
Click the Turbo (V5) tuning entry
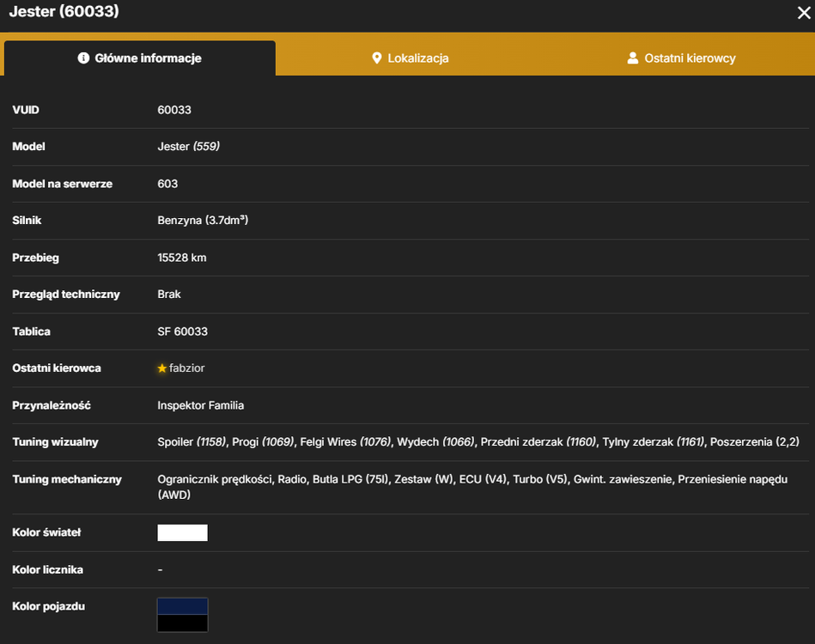[540, 479]
